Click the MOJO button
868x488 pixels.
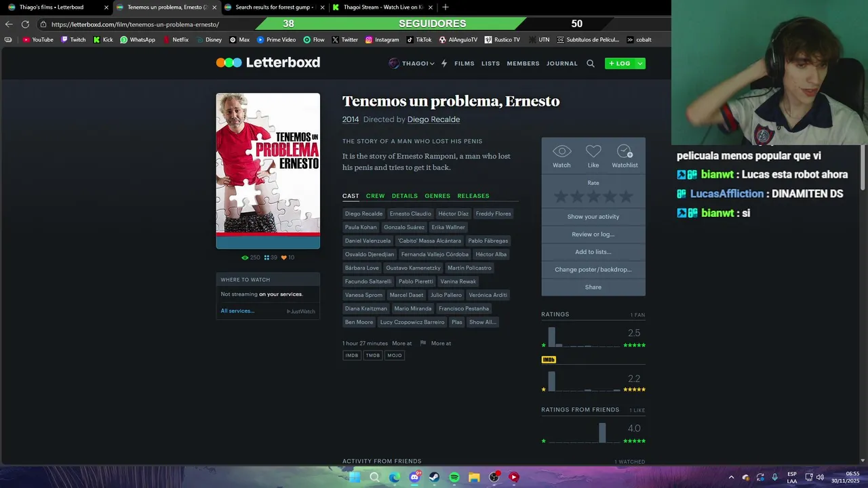pos(395,355)
